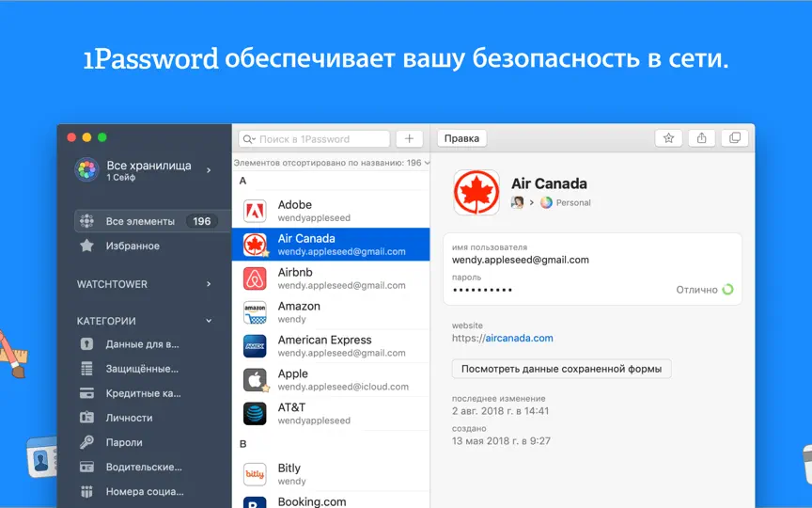Image resolution: width=812 pixels, height=508 pixels.
Task: Click the large Air Canada logo in details
Action: 476,192
